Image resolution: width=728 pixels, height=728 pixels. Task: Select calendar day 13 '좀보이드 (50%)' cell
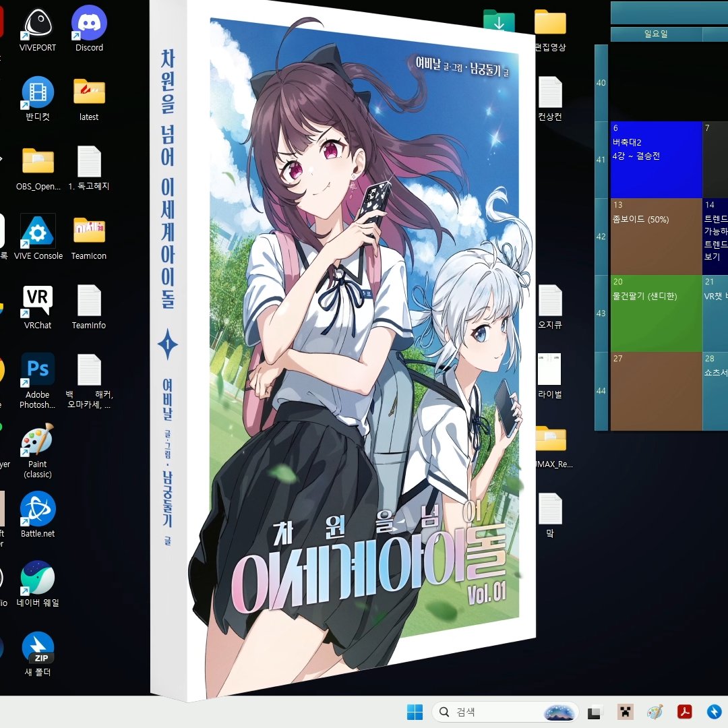(x=656, y=237)
